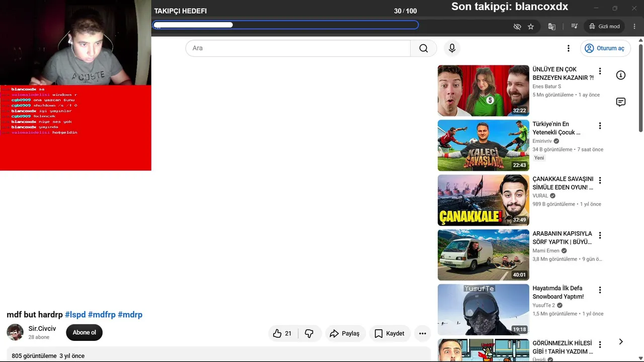
Task: Click the 'Yeni' badge under Emirivriv video
Action: pos(539,158)
